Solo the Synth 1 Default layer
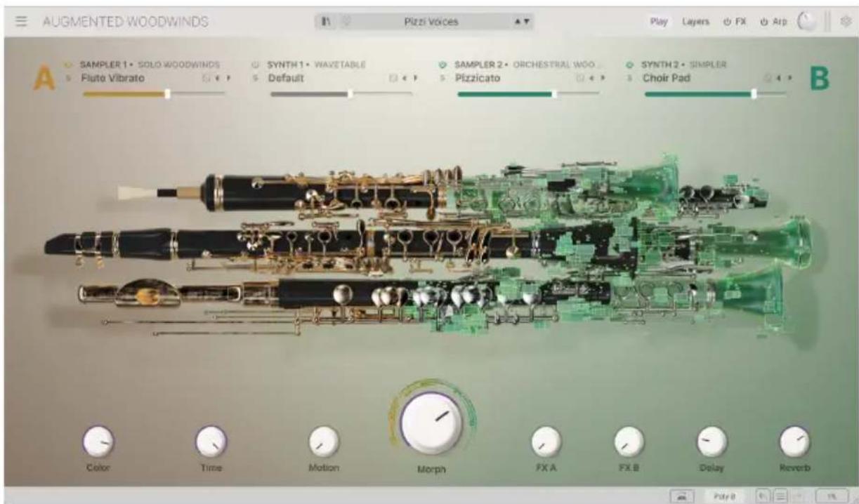This screenshot has height=504, width=859. coord(256,78)
